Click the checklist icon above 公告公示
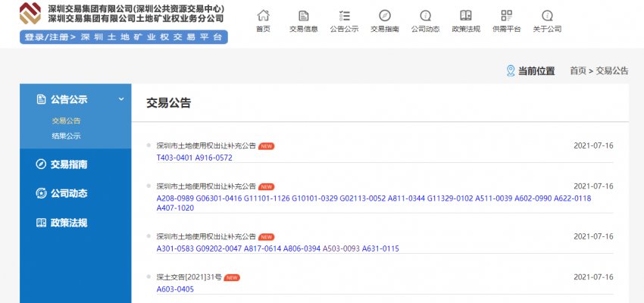The image size is (644, 303). tap(344, 16)
